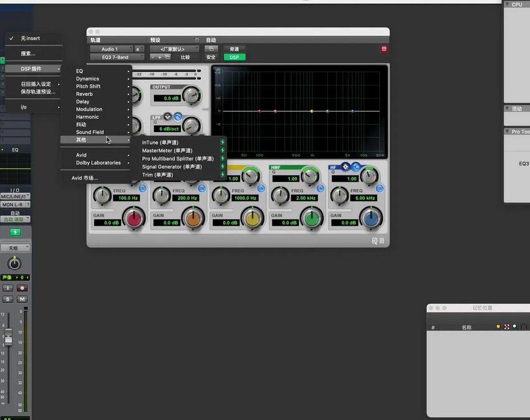Click the preset circle menu icon
530x420 pixels.
pos(196,40)
